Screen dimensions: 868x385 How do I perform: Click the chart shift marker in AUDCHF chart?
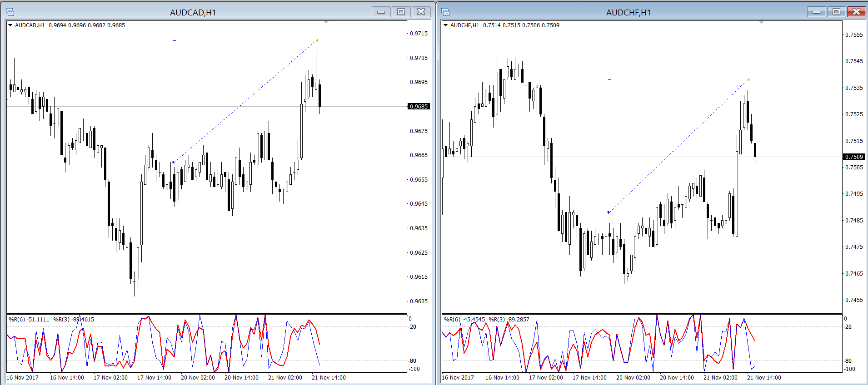[761, 22]
